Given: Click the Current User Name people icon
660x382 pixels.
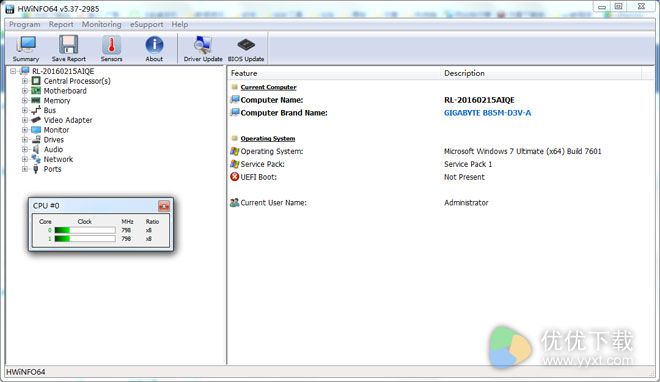Looking at the screenshot, I should [234, 202].
